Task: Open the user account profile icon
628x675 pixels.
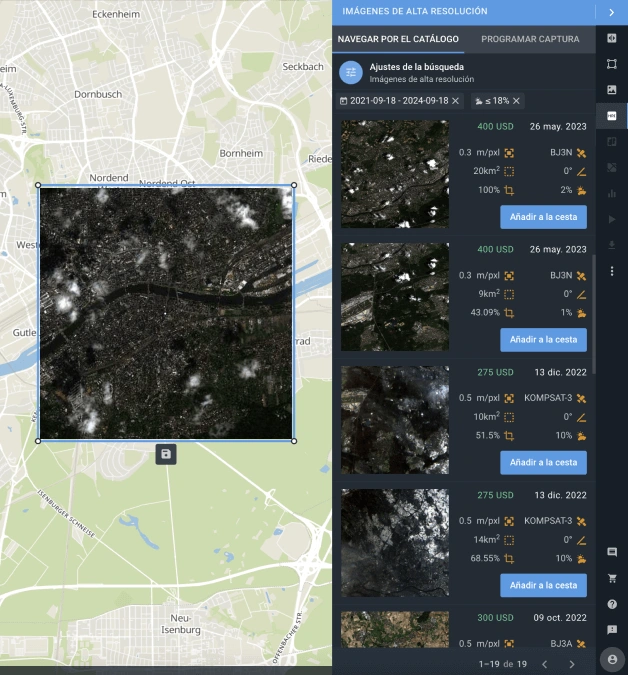Action: click(x=612, y=659)
